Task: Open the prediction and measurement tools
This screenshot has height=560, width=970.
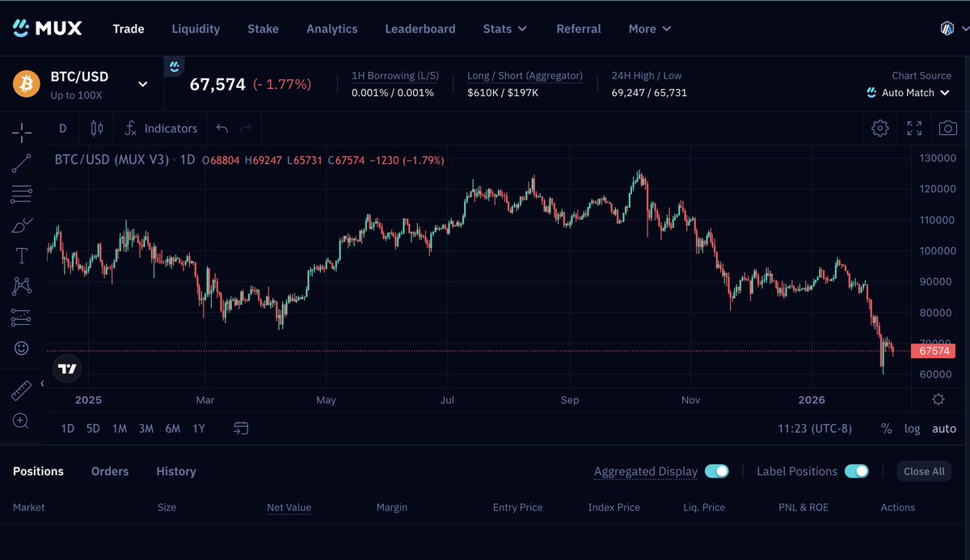Action: [x=22, y=318]
